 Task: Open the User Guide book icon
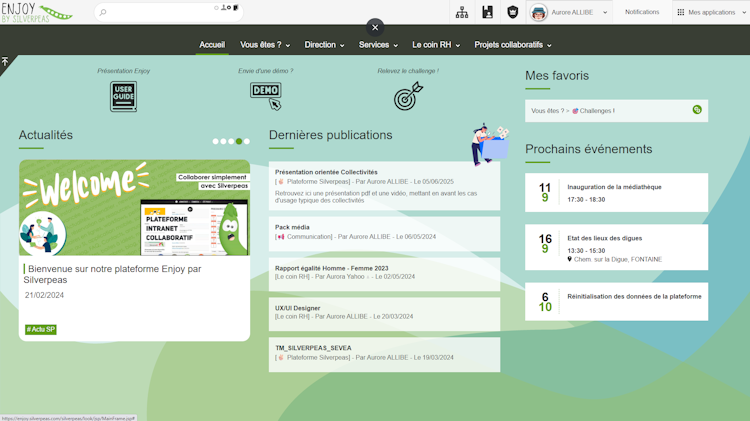(x=123, y=96)
